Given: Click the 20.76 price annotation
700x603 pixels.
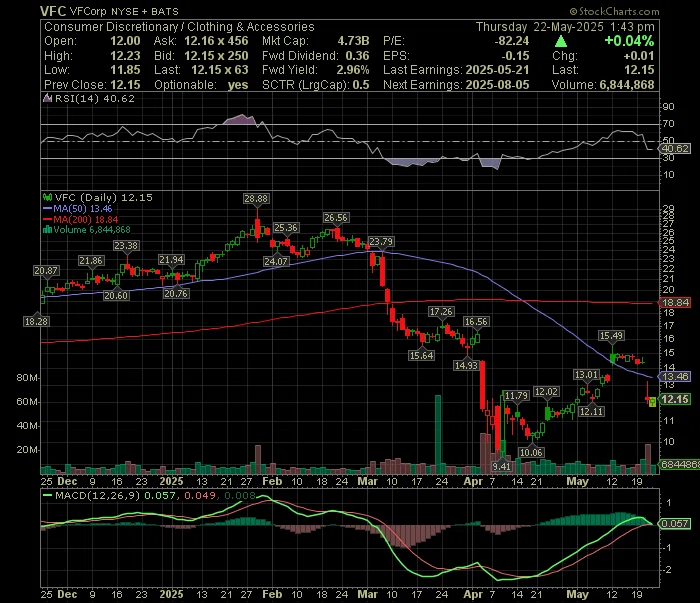Looking at the screenshot, I should [176, 294].
